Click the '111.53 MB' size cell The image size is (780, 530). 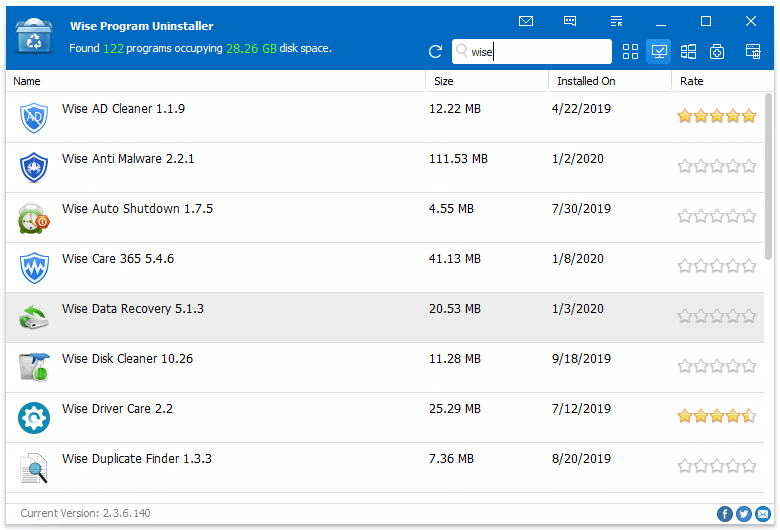tap(458, 159)
